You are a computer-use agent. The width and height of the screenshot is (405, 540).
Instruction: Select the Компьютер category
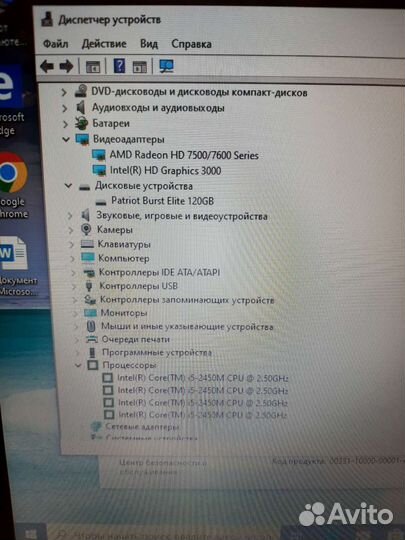pyautogui.click(x=124, y=258)
